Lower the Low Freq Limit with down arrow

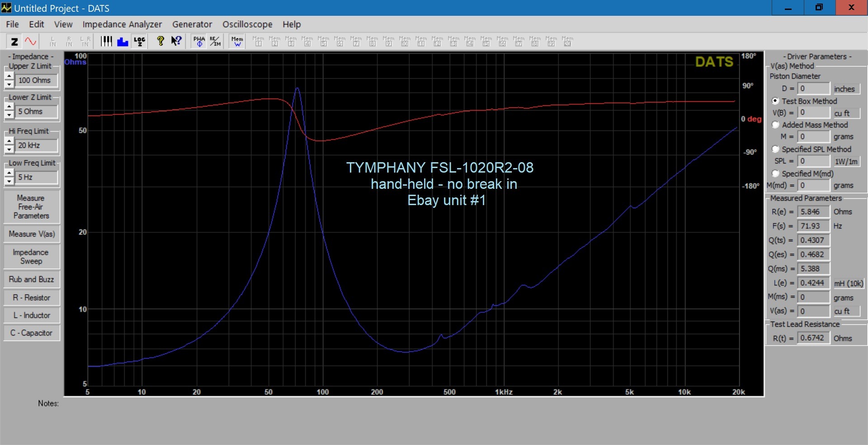(x=9, y=182)
